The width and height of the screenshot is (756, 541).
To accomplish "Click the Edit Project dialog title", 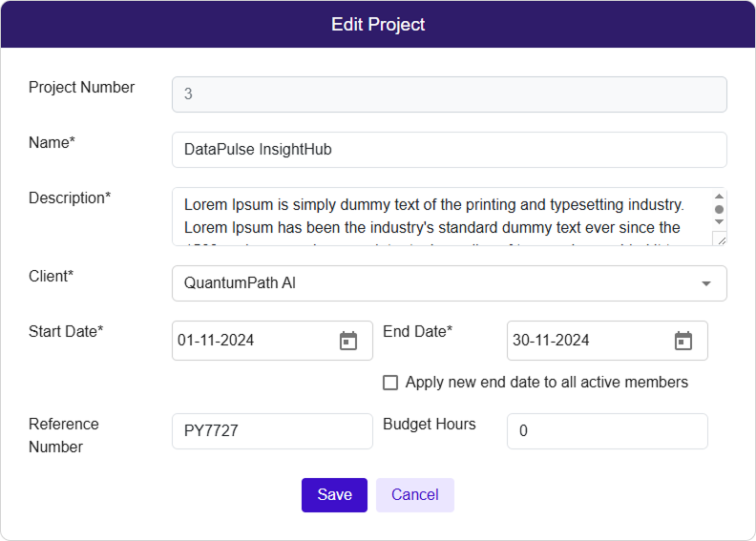I will 378,25.
